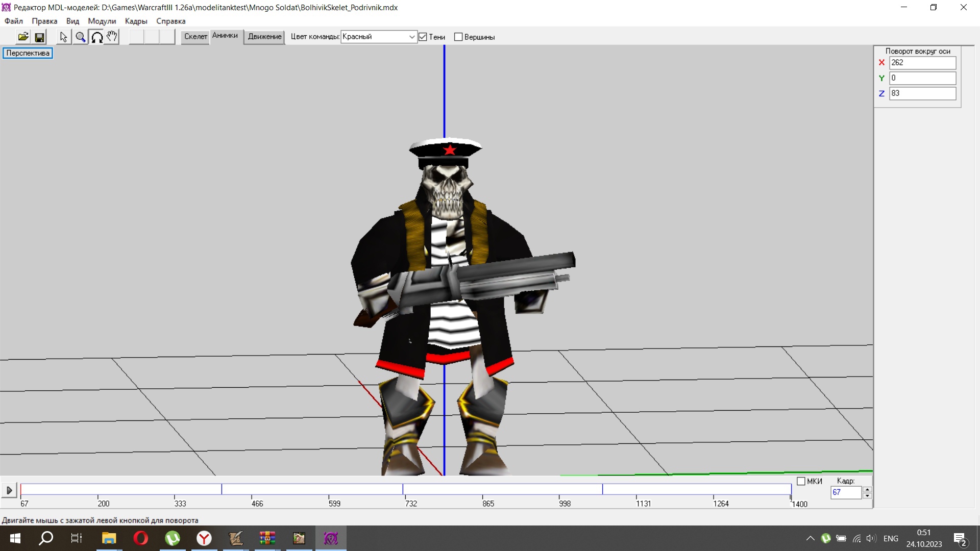
Task: Switch to the Скелет tab
Action: [x=195, y=37]
